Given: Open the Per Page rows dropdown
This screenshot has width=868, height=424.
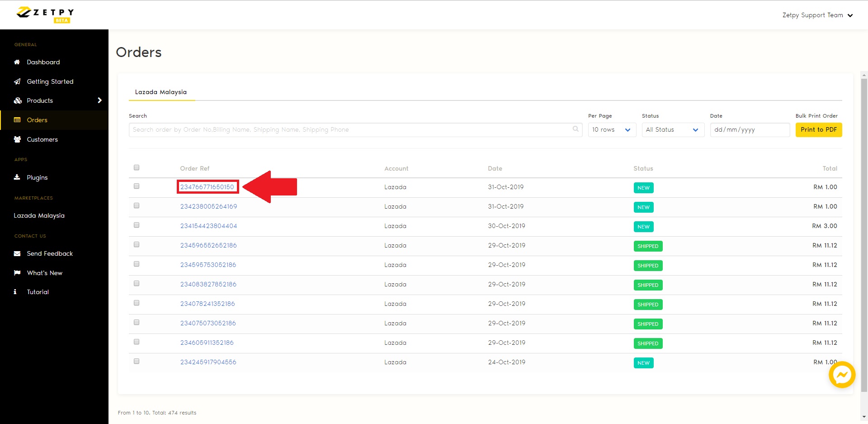Looking at the screenshot, I should (x=612, y=130).
